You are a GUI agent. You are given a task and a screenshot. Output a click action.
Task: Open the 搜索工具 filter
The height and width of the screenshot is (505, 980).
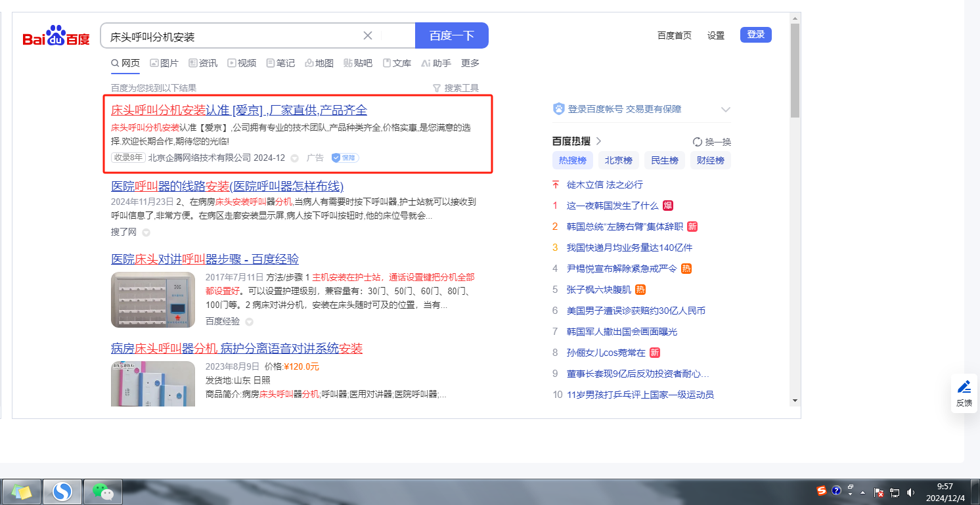point(455,88)
